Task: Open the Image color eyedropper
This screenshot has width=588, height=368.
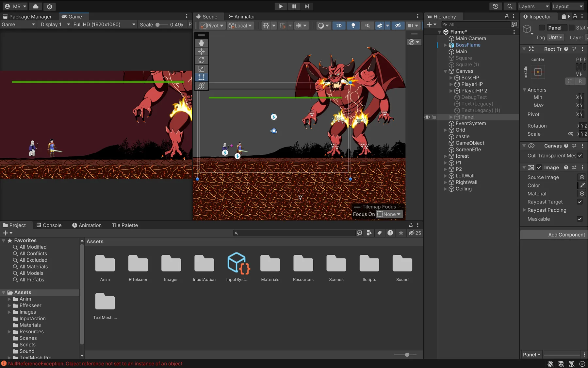Action: [582, 185]
